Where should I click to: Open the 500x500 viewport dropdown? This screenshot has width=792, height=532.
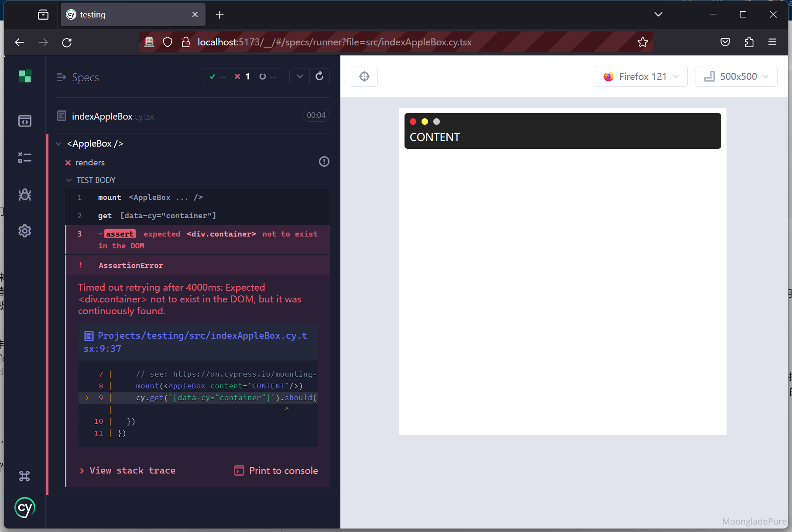click(x=736, y=77)
